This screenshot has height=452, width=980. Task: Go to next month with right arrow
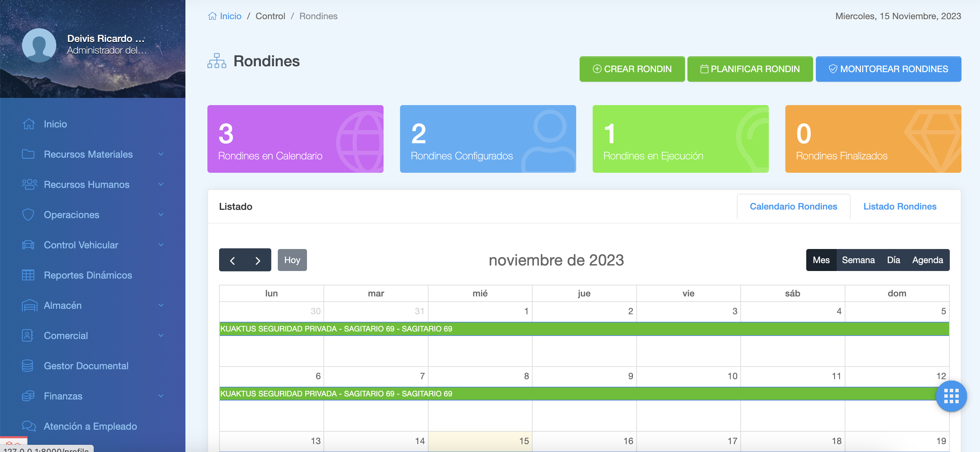click(x=258, y=260)
